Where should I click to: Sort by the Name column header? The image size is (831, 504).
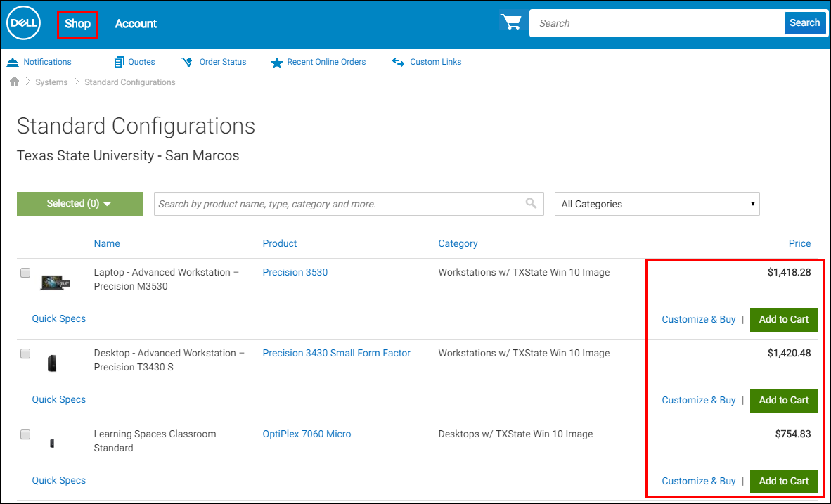point(107,243)
